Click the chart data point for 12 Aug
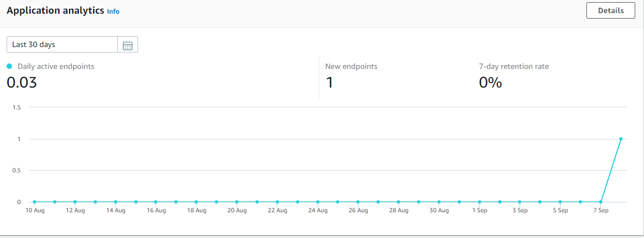This screenshot has height=238, width=644. pos(75,202)
